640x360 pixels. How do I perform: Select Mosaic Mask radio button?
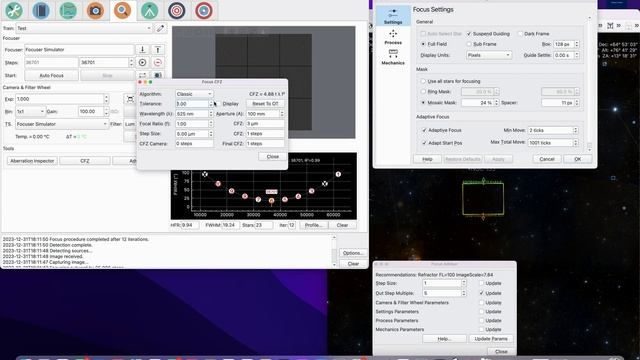[423, 103]
